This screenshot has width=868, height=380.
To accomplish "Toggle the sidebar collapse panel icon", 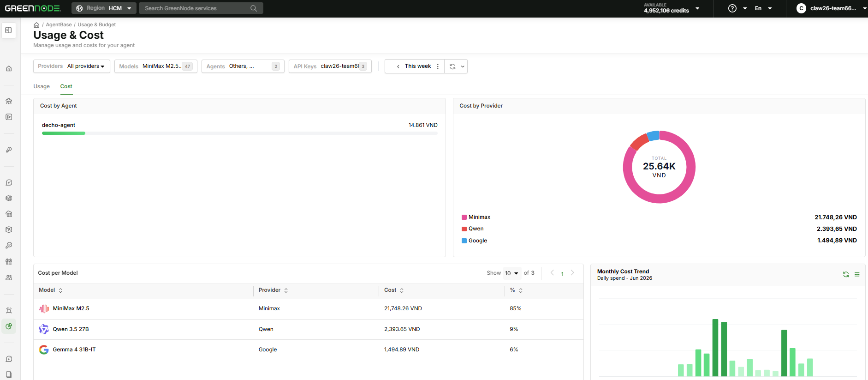I will 9,30.
